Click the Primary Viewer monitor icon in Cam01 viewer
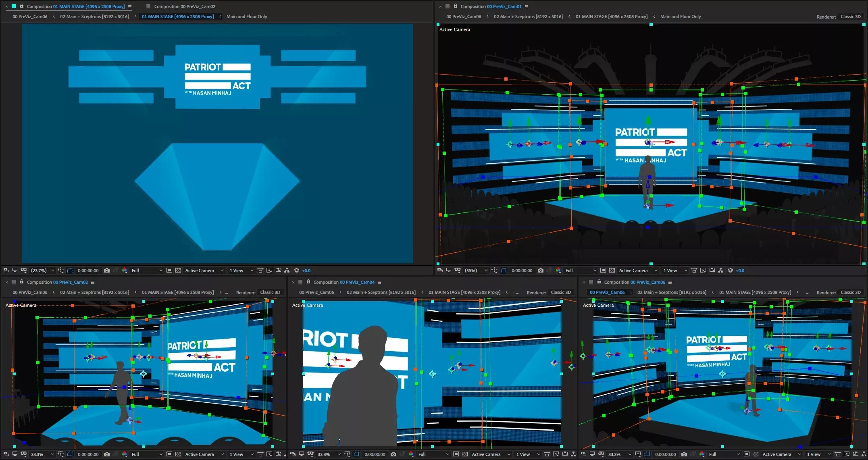This screenshot has width=868, height=460. point(449,271)
